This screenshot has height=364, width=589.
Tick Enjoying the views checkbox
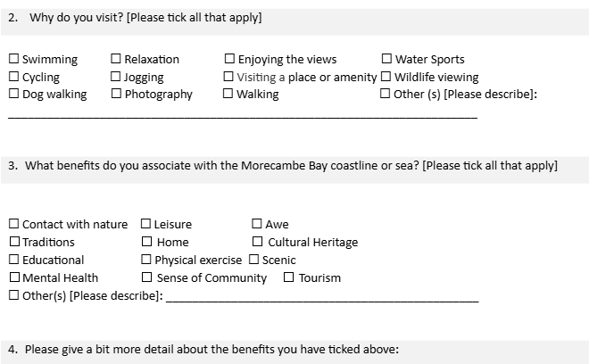(229, 60)
